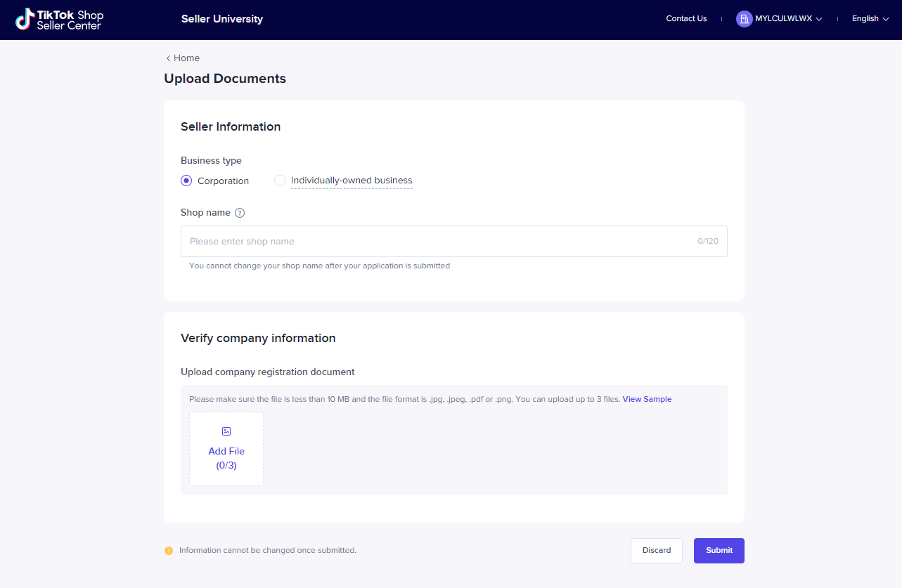Click the orange warning info icon

(169, 551)
